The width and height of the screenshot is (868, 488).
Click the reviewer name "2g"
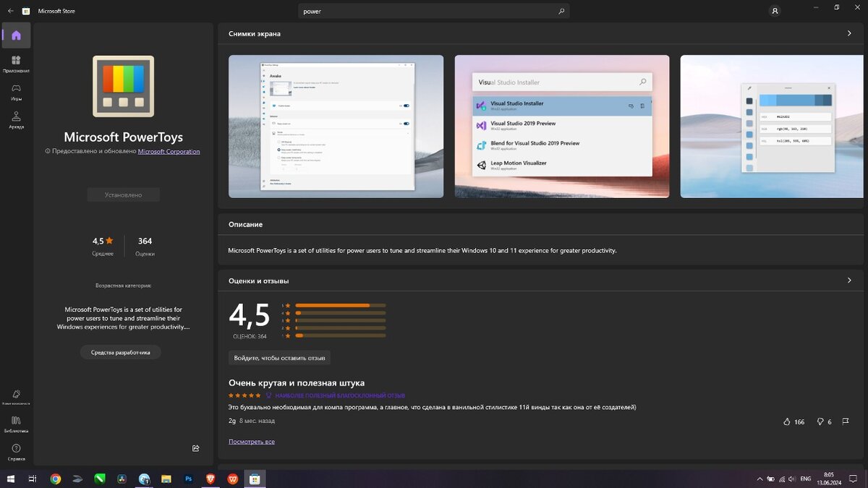pos(232,421)
